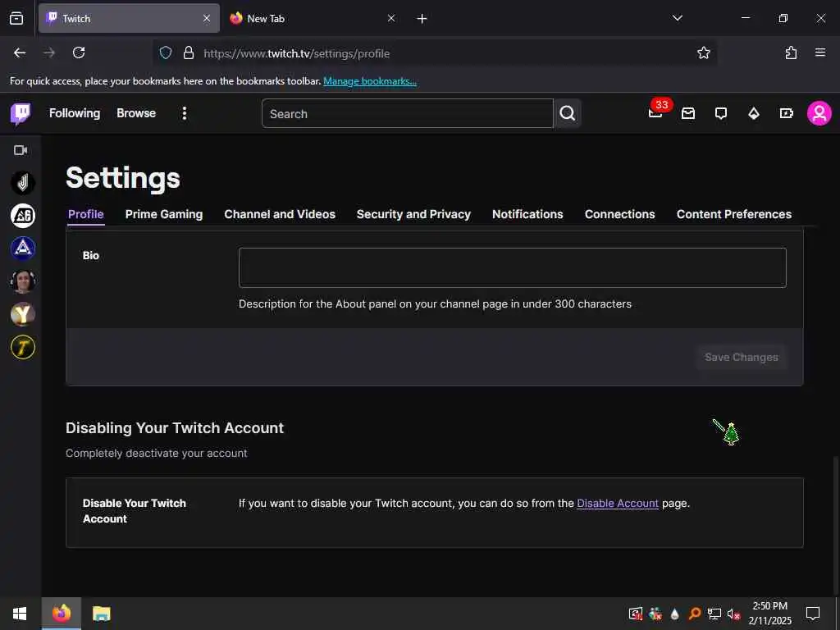Screen dimensions: 840x630
Task: Switch to the Prime Gaming tab
Action: coord(164,214)
